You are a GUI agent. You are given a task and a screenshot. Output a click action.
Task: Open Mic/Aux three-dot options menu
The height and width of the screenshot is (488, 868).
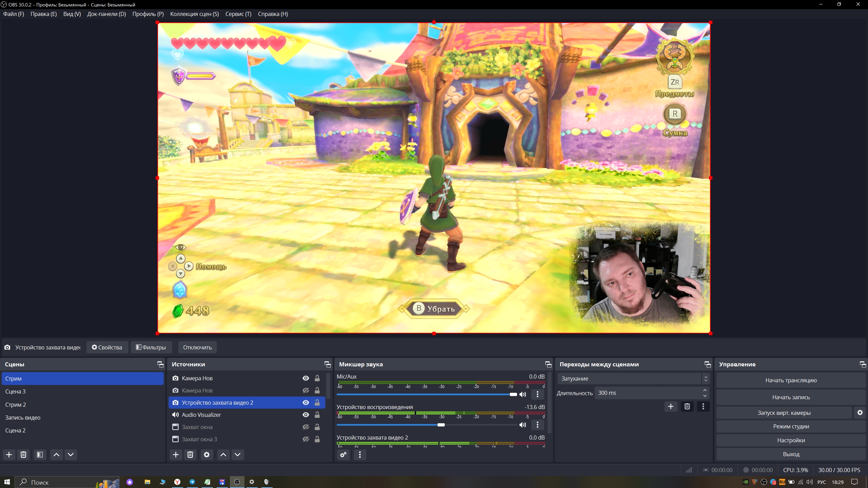[x=537, y=394]
